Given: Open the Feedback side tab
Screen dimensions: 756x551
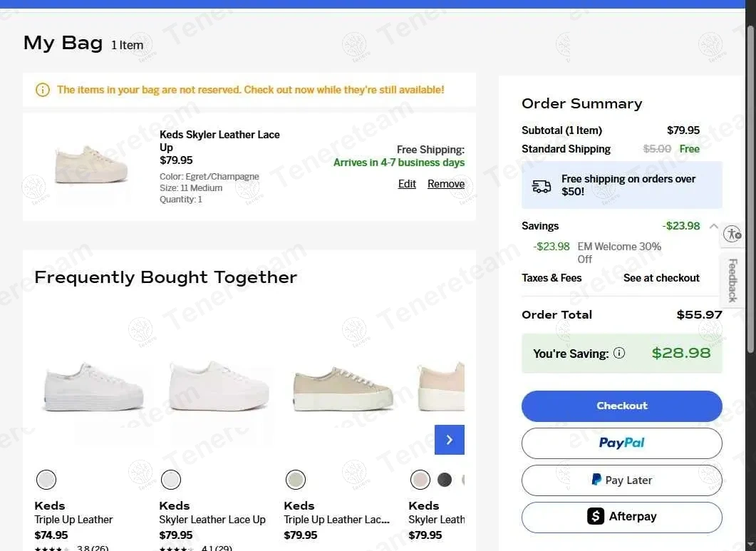Looking at the screenshot, I should 732,280.
